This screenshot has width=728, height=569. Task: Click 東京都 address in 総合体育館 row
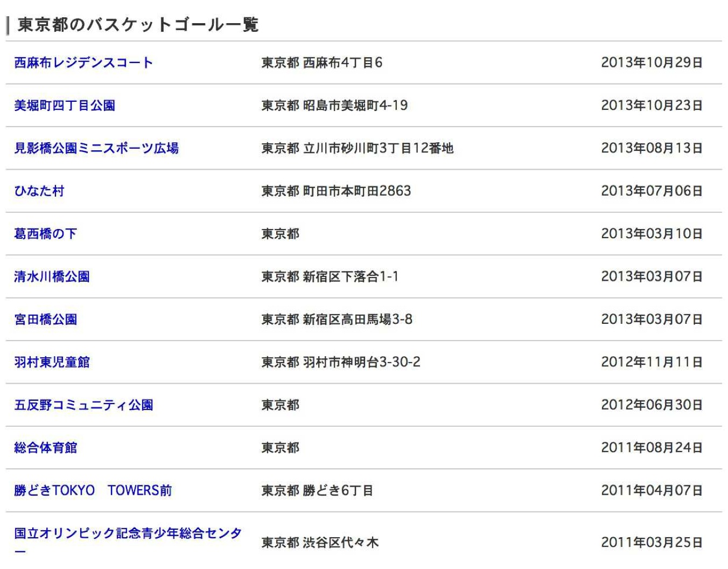click(281, 448)
